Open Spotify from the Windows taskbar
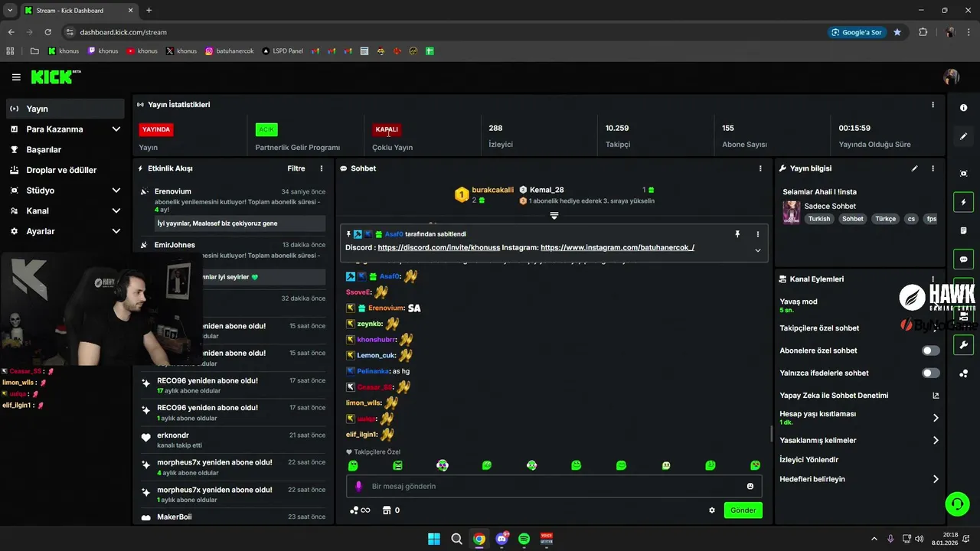Screen dimensions: 980x551 click(524, 539)
